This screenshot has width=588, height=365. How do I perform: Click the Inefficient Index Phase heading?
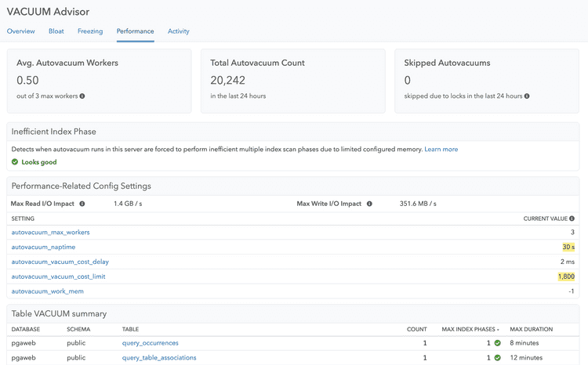pos(53,132)
